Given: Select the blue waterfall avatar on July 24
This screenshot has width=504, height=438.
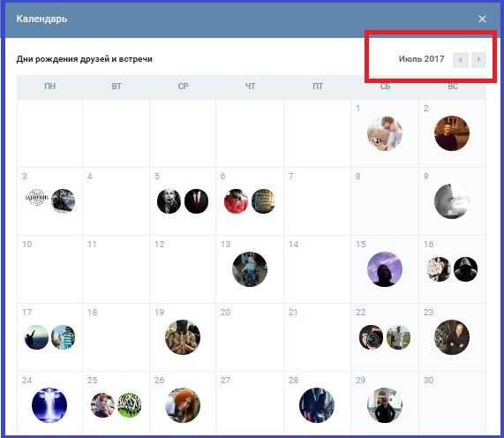Looking at the screenshot, I should pos(49,405).
